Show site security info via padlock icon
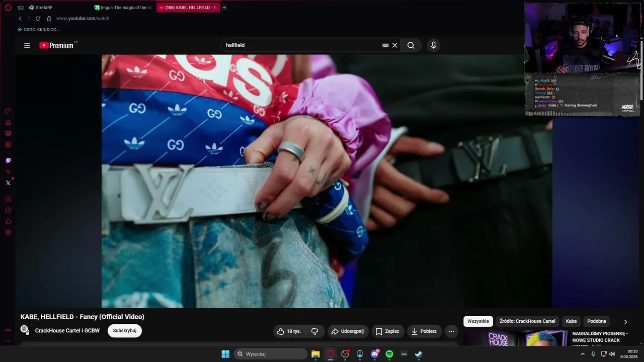The image size is (644, 362). [x=49, y=19]
